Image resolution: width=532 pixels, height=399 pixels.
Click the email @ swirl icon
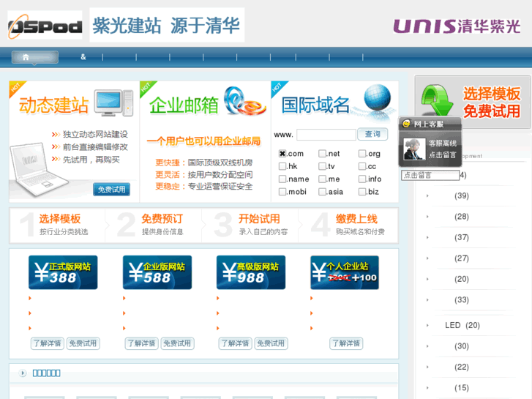(x=245, y=101)
